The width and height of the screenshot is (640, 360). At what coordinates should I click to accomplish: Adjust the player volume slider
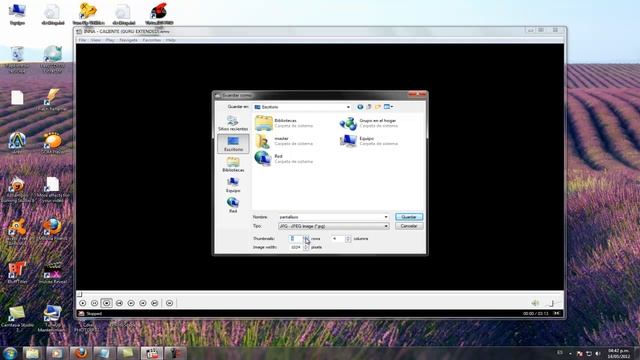pos(553,303)
